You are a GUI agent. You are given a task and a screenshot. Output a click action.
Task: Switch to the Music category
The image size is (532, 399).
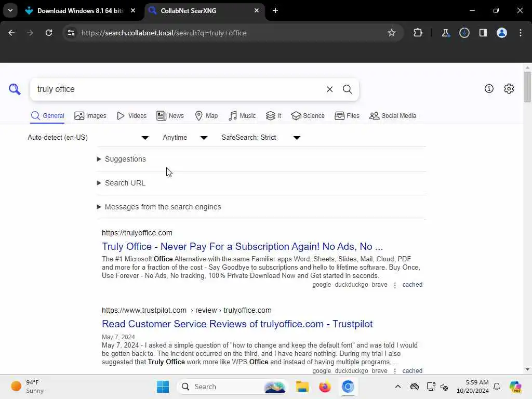click(242, 116)
